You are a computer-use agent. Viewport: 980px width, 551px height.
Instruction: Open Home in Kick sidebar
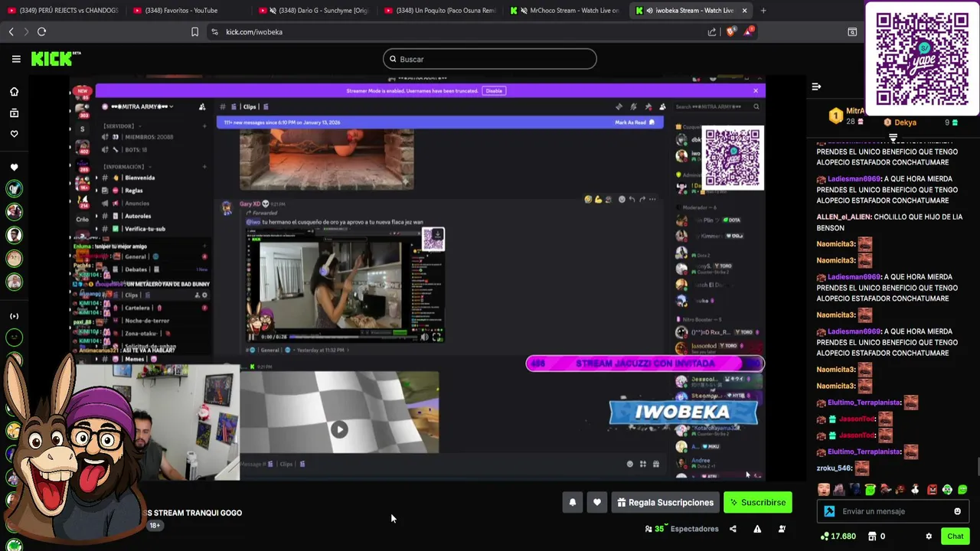click(14, 92)
